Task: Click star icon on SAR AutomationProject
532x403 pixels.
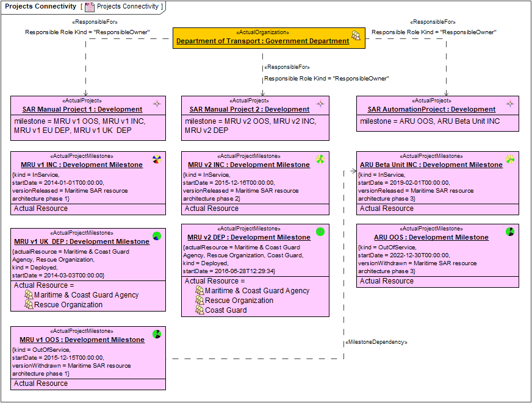Action: pos(510,104)
